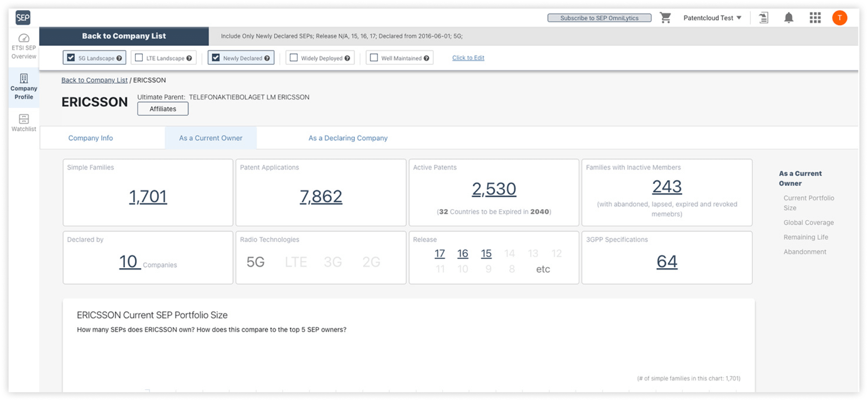Viewport: 868px width, 401px height.
Task: Click the greyed 3G radio technology
Action: 333,262
